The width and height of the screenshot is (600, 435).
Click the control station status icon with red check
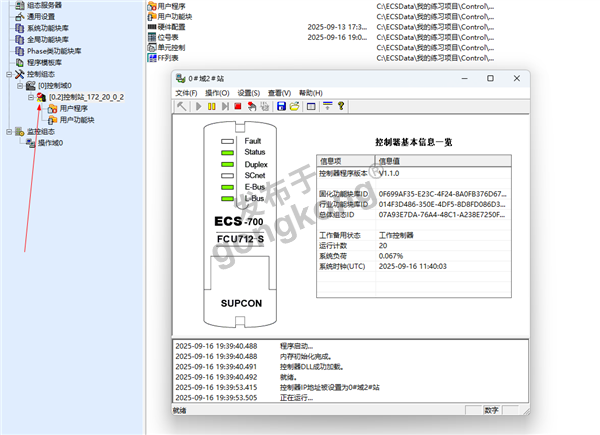(41, 97)
